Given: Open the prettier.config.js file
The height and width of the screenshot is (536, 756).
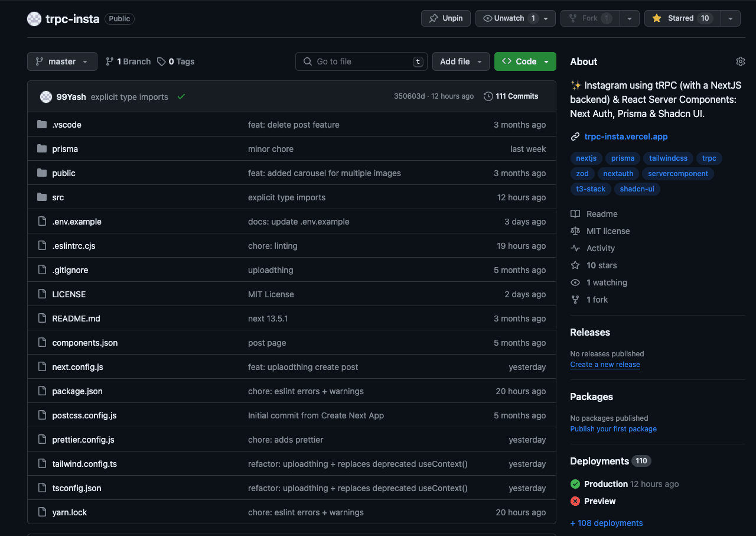Looking at the screenshot, I should point(83,440).
